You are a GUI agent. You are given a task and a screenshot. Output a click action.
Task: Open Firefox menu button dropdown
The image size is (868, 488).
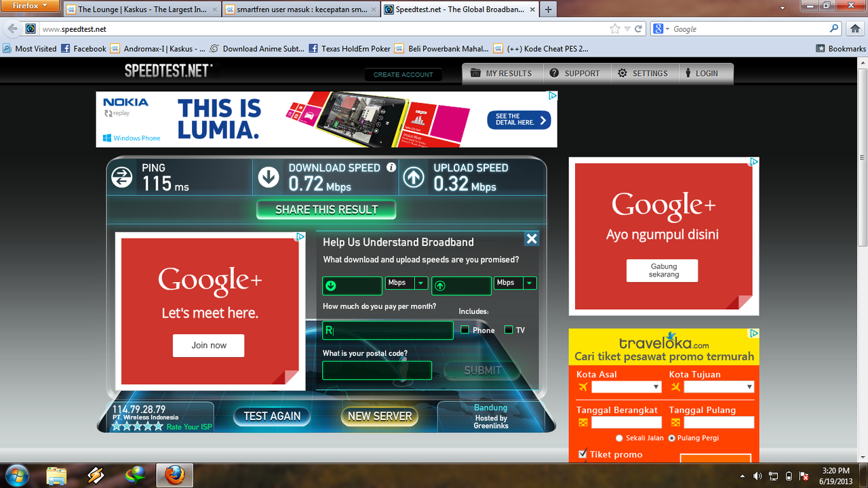click(31, 6)
